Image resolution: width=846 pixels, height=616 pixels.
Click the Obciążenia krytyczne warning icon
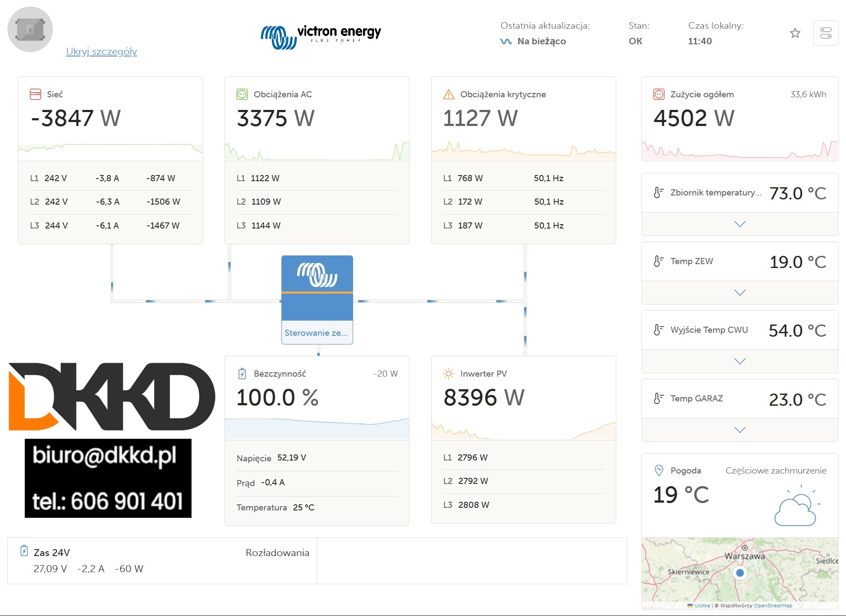click(x=448, y=94)
